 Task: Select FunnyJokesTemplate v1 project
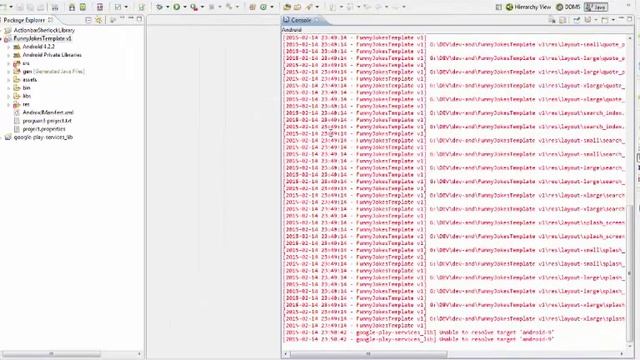[x=42, y=38]
